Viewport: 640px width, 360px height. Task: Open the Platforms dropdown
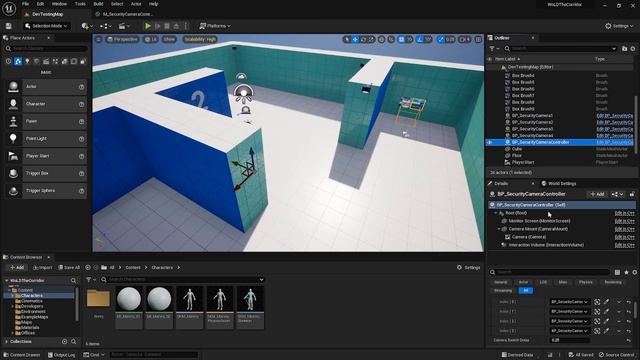(x=215, y=26)
